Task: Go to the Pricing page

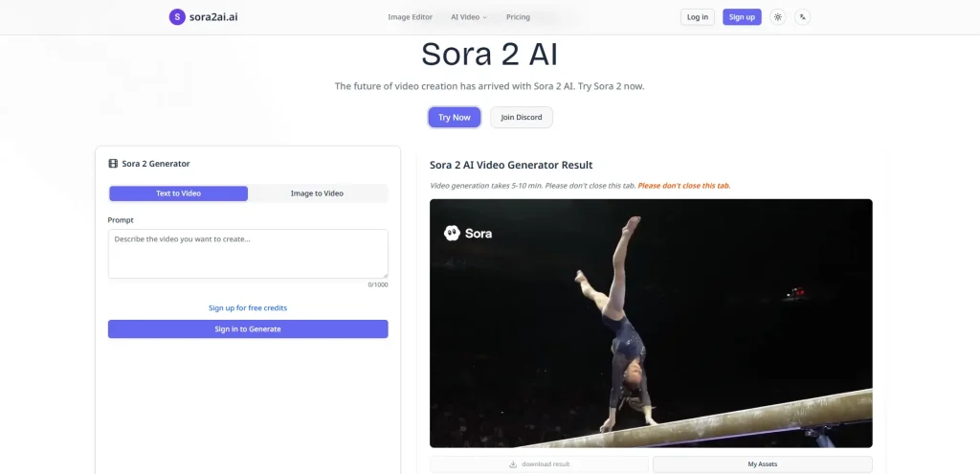Action: point(518,17)
